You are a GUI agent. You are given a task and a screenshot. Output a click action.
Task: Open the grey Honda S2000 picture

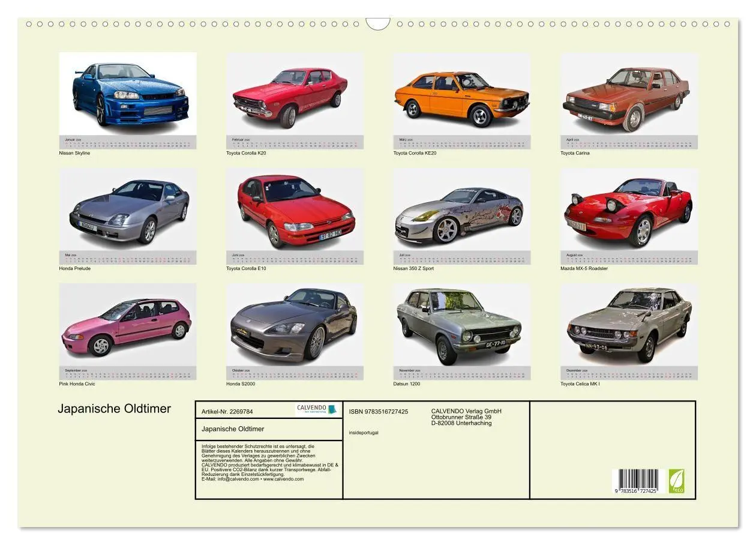pyautogui.click(x=295, y=325)
